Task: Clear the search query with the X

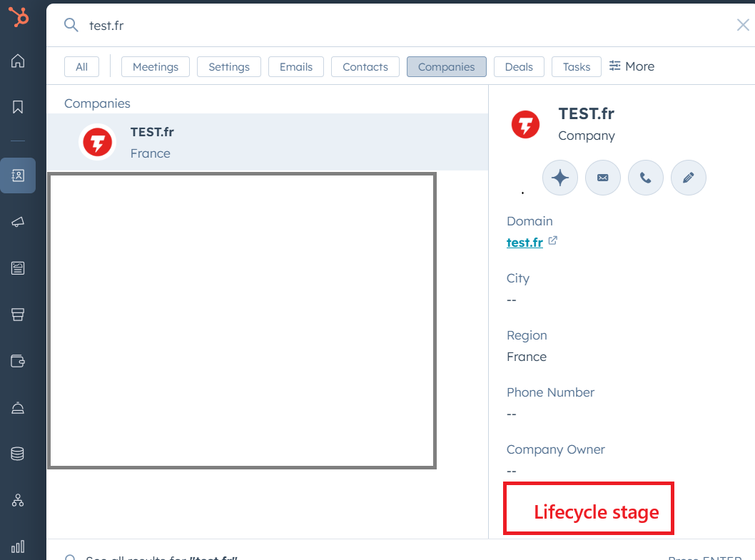Action: [742, 24]
